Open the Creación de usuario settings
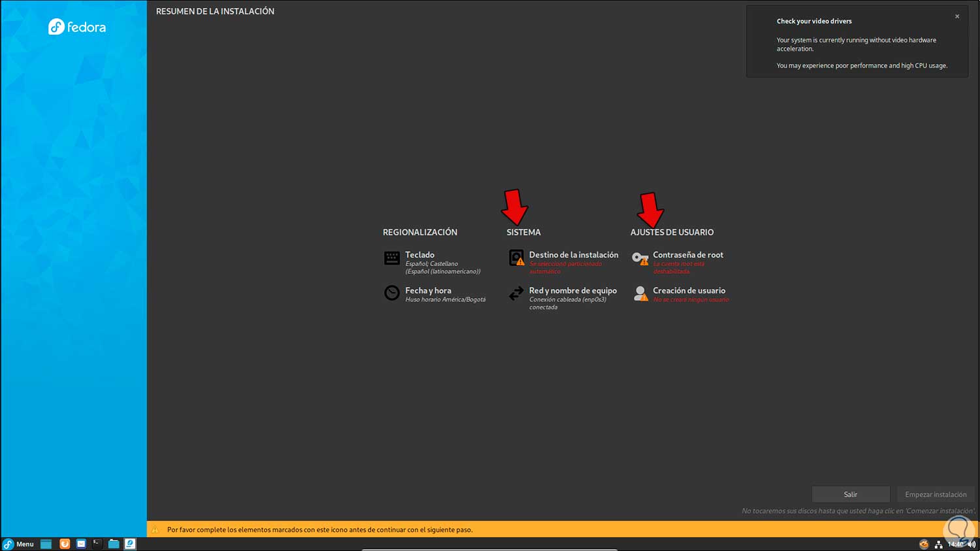 680,294
